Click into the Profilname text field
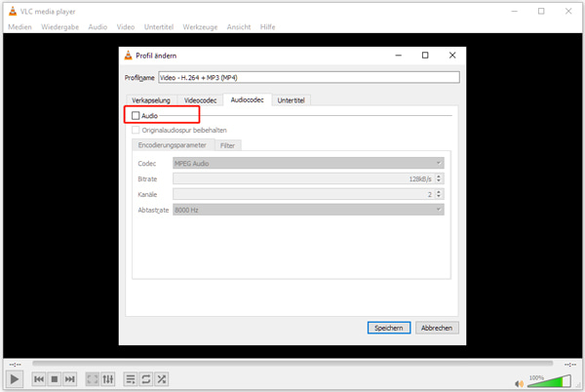Viewport: 585px width, 392px height. pyautogui.click(x=309, y=77)
